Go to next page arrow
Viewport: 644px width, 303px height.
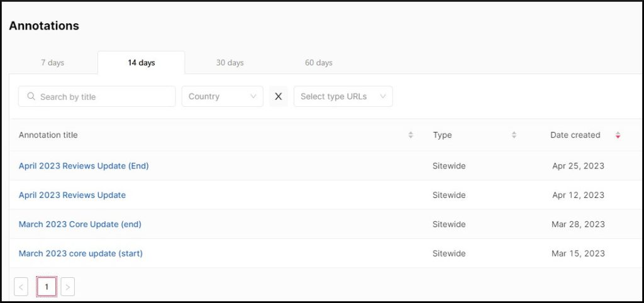pos(67,287)
